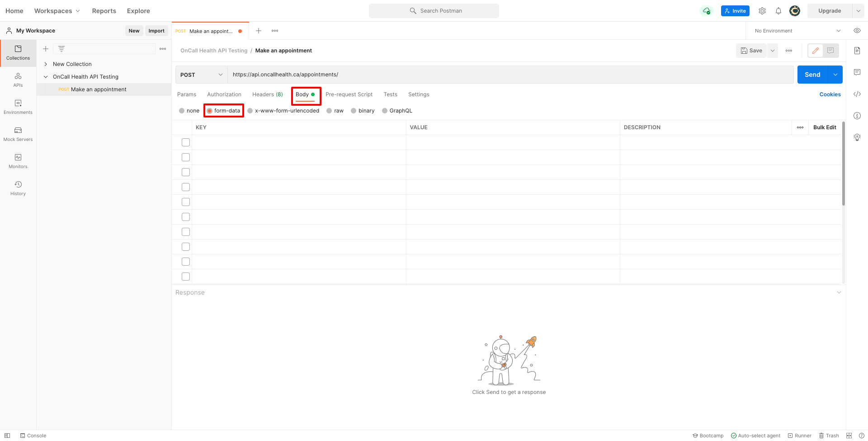868x441 pixels.
Task: Click the Import button
Action: point(156,31)
